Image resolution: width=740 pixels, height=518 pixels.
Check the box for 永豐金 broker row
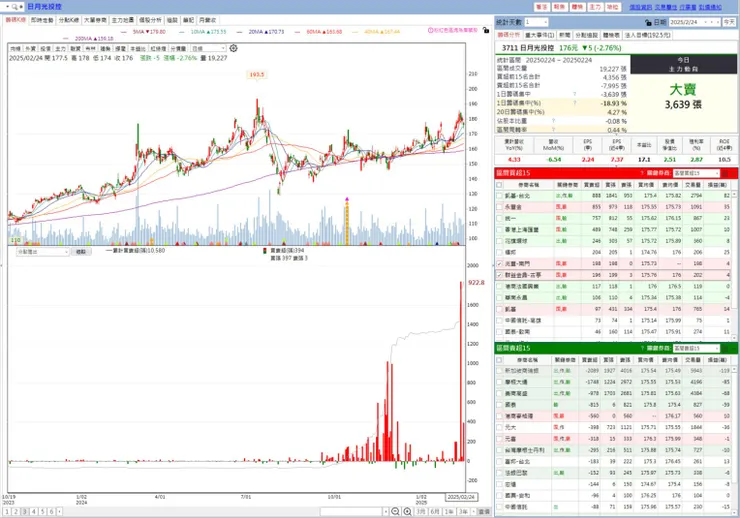coord(499,207)
